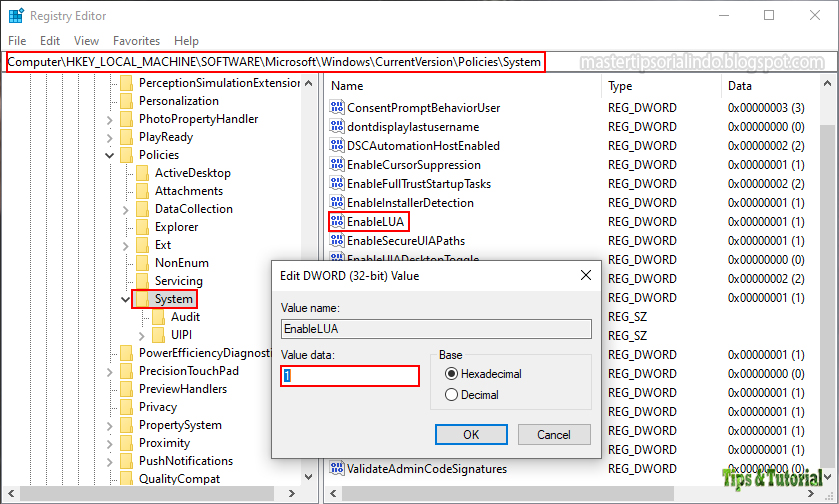The width and height of the screenshot is (839, 504).
Task: Expand the PhotoPropertyHandler key
Action: [x=110, y=120]
